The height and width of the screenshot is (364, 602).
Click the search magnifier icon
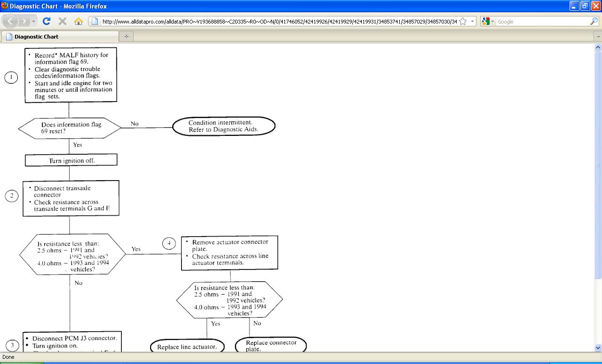(x=594, y=21)
